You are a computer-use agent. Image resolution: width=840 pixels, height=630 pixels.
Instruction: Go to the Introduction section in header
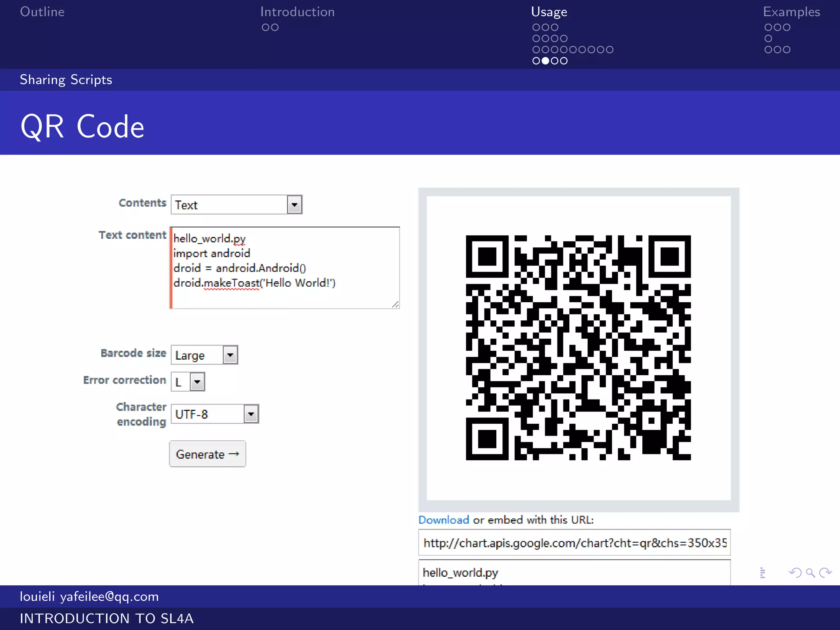click(297, 11)
